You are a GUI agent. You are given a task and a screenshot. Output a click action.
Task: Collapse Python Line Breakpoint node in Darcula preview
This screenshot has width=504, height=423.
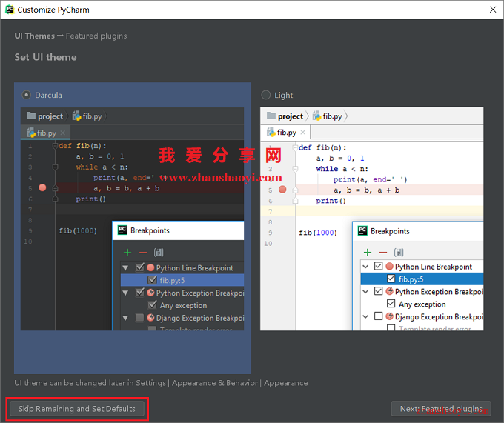tap(125, 268)
